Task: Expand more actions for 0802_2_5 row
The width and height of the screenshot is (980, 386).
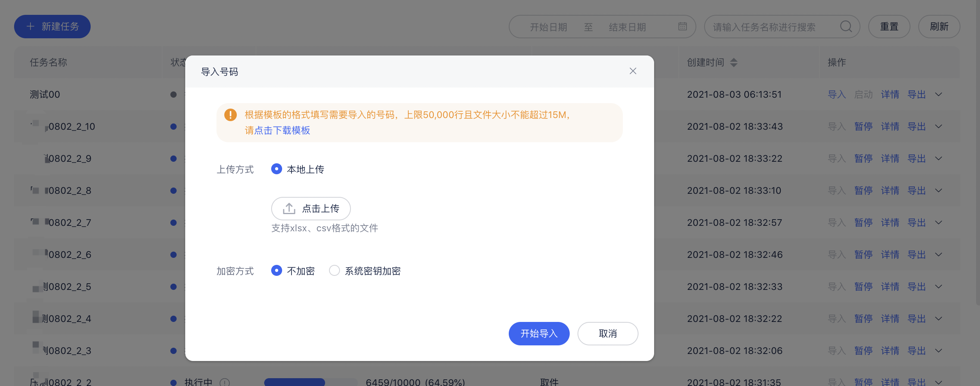Action: [939, 287]
